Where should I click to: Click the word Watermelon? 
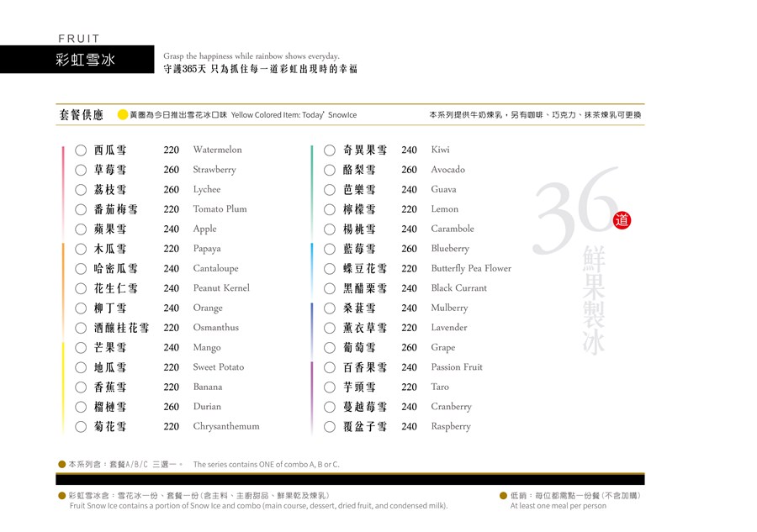217,150
